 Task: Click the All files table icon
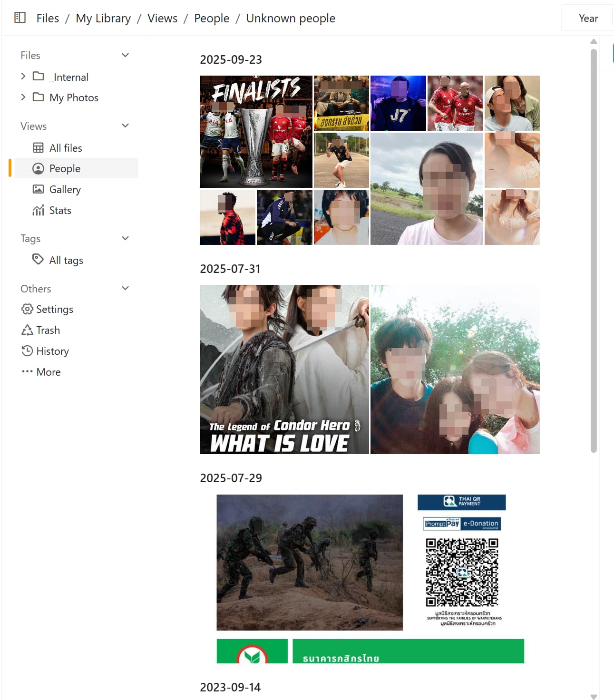[38, 148]
